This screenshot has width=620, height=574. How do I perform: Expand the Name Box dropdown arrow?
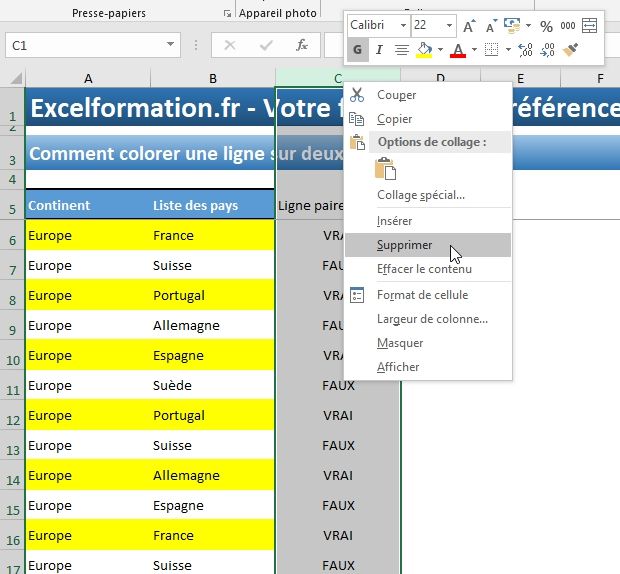[171, 46]
